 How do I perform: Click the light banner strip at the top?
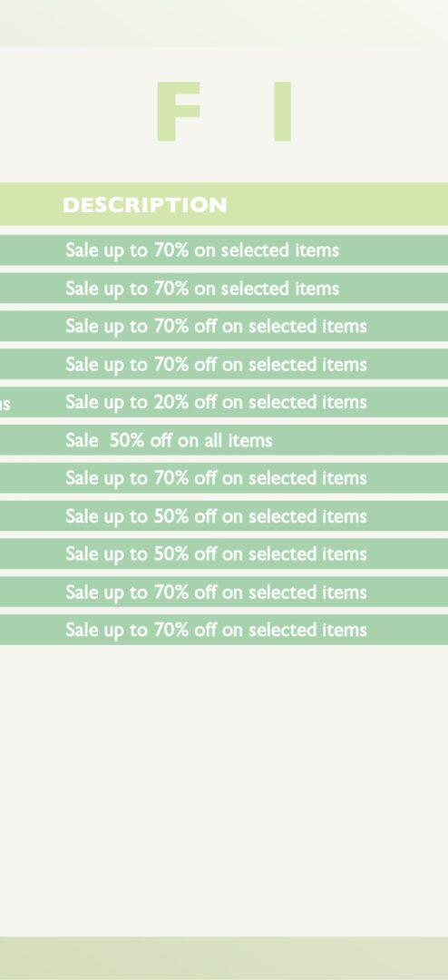(x=224, y=23)
